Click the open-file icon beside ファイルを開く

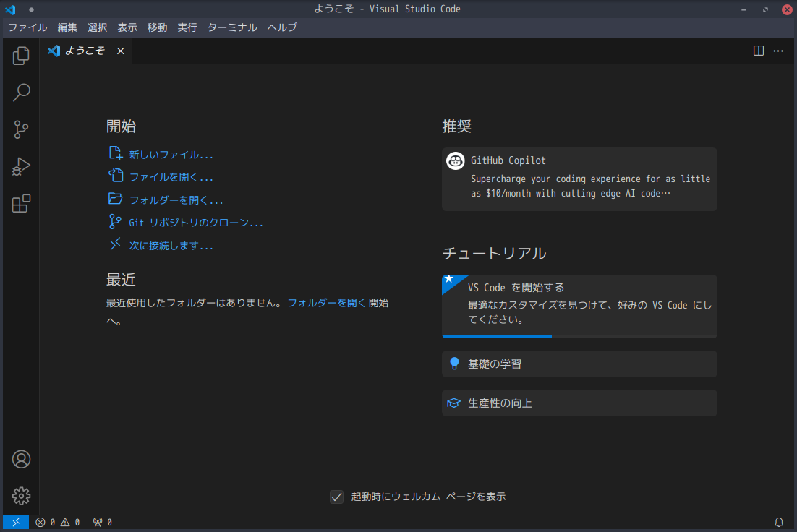116,176
